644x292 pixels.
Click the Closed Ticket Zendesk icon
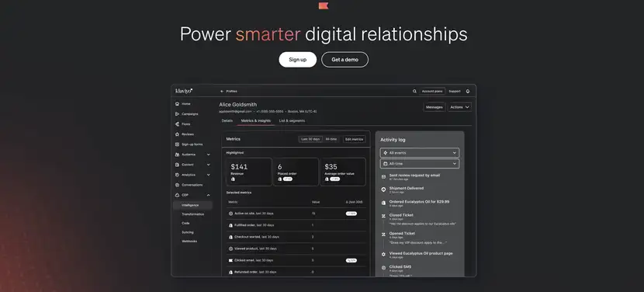point(383,216)
